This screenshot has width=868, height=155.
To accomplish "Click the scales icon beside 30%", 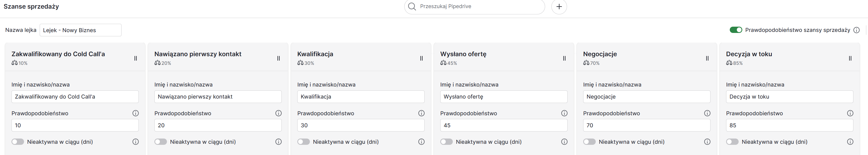I will [x=300, y=63].
